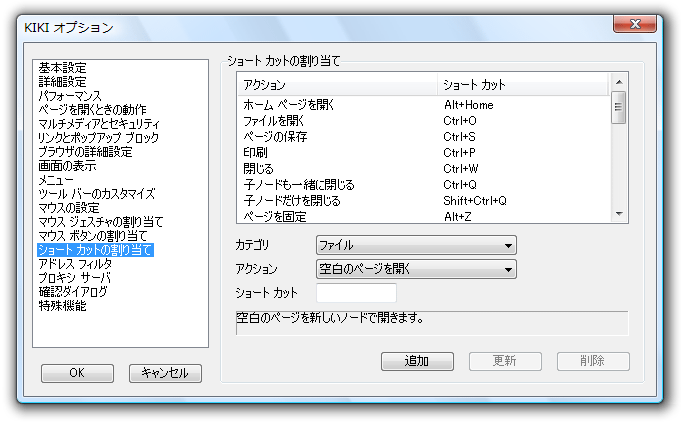Select 詳細設定 in the options list
This screenshot has height=422, width=681.
(62, 82)
